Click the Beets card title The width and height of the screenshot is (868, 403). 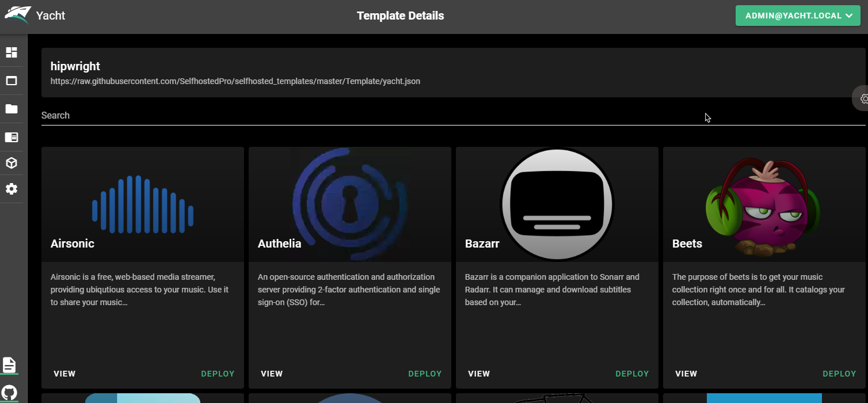coord(687,244)
